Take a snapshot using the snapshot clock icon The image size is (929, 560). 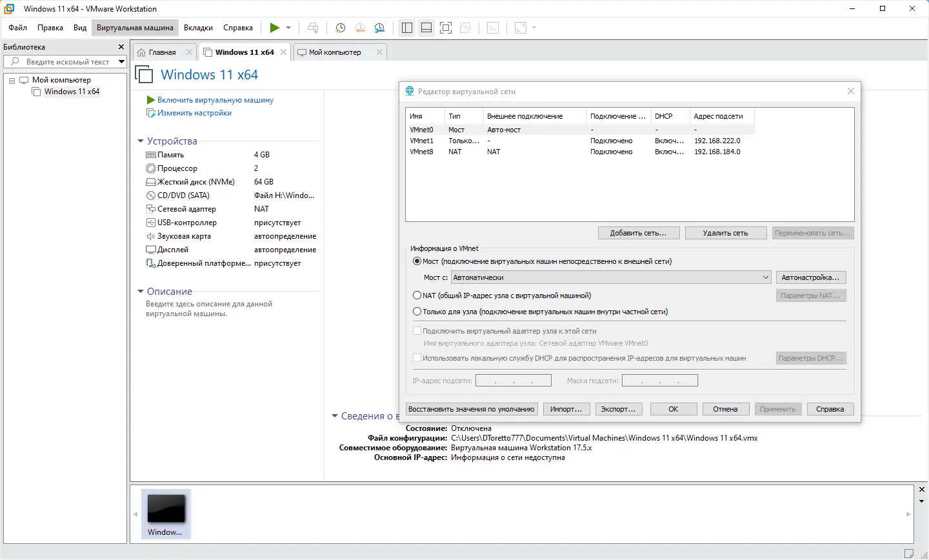click(x=340, y=27)
